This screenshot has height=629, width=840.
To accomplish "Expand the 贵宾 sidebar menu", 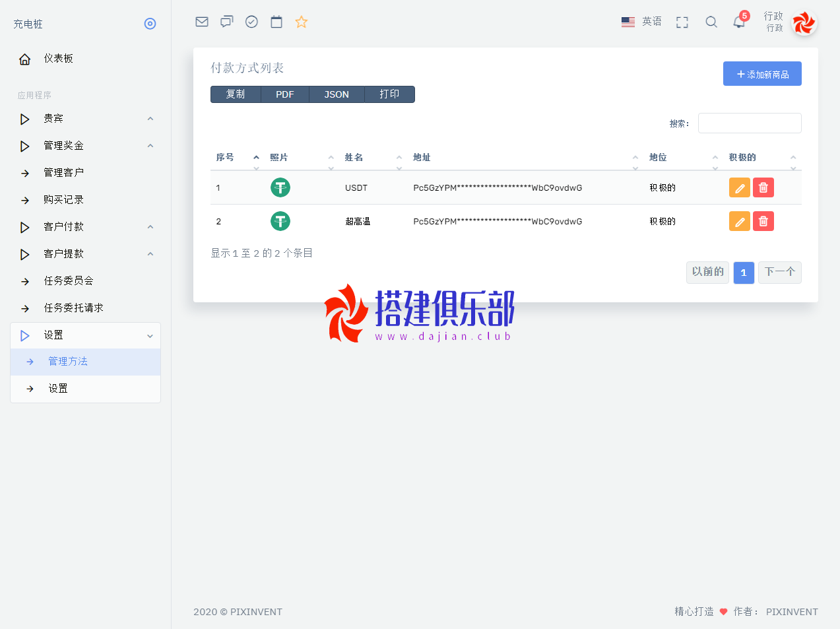I will click(x=85, y=119).
